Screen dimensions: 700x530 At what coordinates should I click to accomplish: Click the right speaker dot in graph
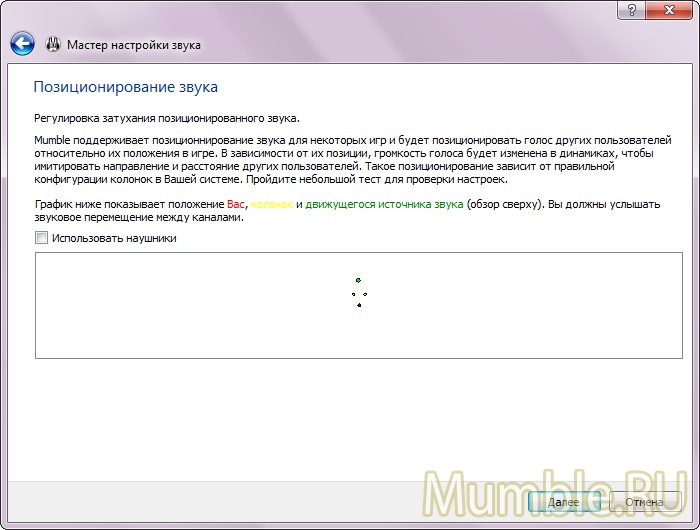click(365, 294)
